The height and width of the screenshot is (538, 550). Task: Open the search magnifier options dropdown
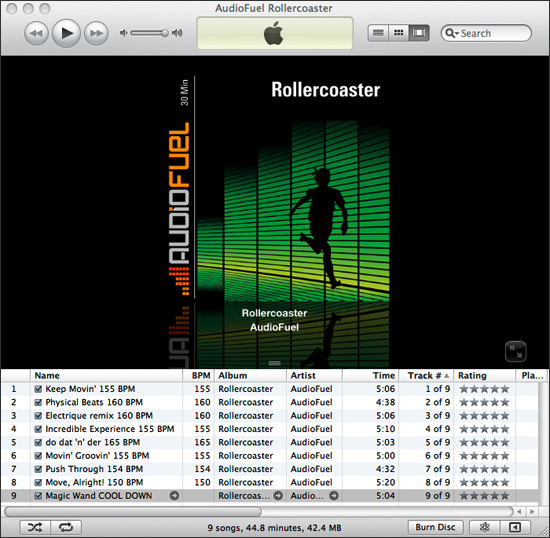pos(452,33)
